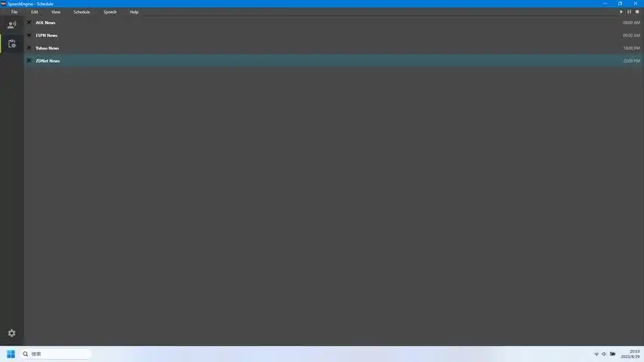644x362 pixels.
Task: Start speech playback with play button
Action: [621, 12]
